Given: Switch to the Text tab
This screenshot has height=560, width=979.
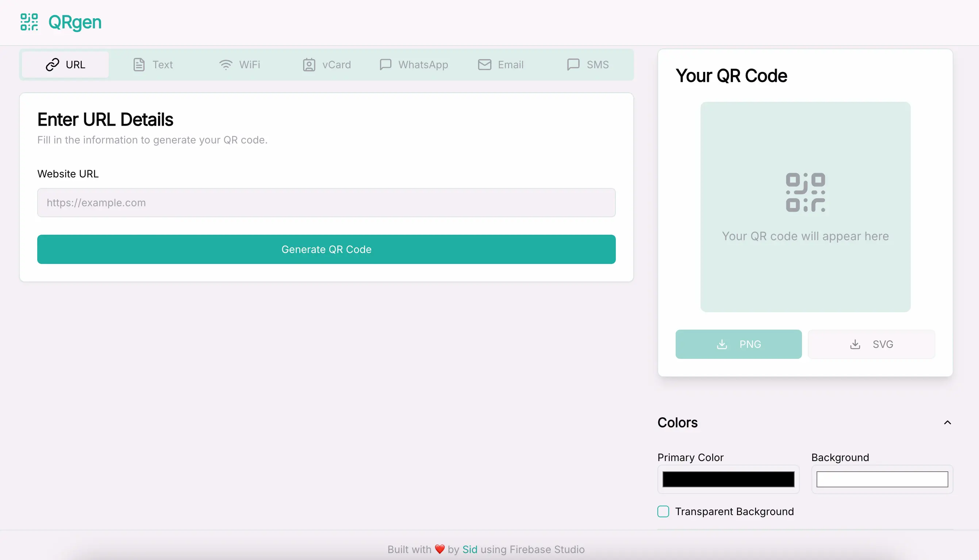Looking at the screenshot, I should click(x=153, y=65).
